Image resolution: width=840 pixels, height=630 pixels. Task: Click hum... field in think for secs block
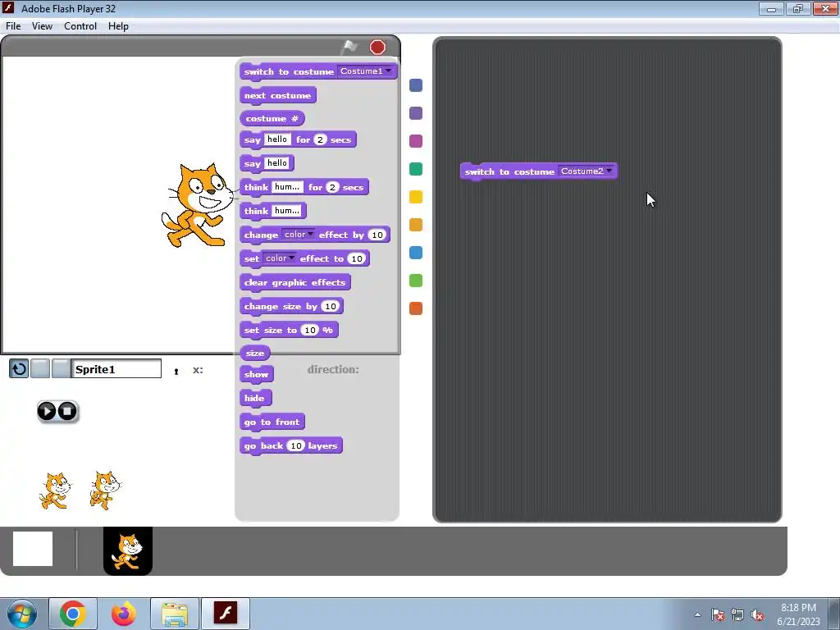click(287, 186)
